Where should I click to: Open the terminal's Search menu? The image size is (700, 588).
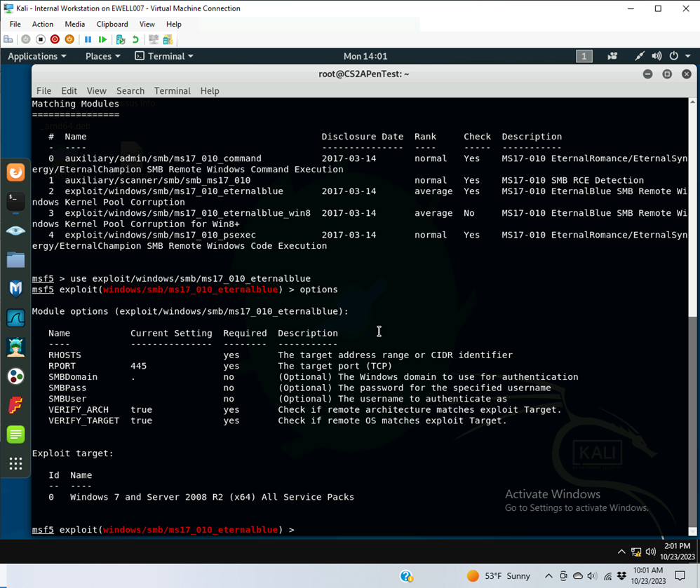(x=130, y=91)
